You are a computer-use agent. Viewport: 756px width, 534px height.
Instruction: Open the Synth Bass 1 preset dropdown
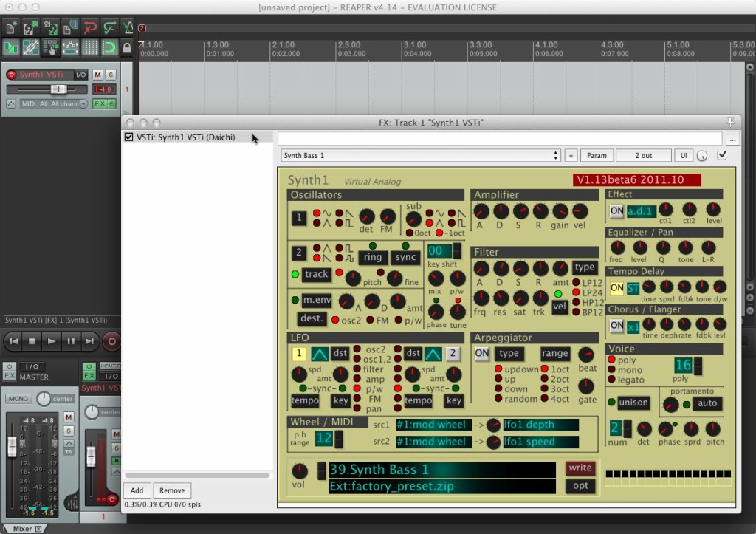point(420,155)
